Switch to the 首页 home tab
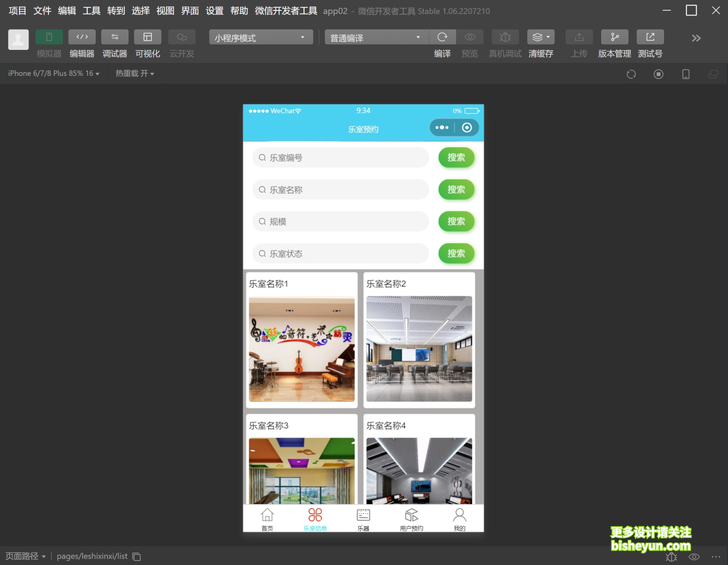 tap(267, 519)
